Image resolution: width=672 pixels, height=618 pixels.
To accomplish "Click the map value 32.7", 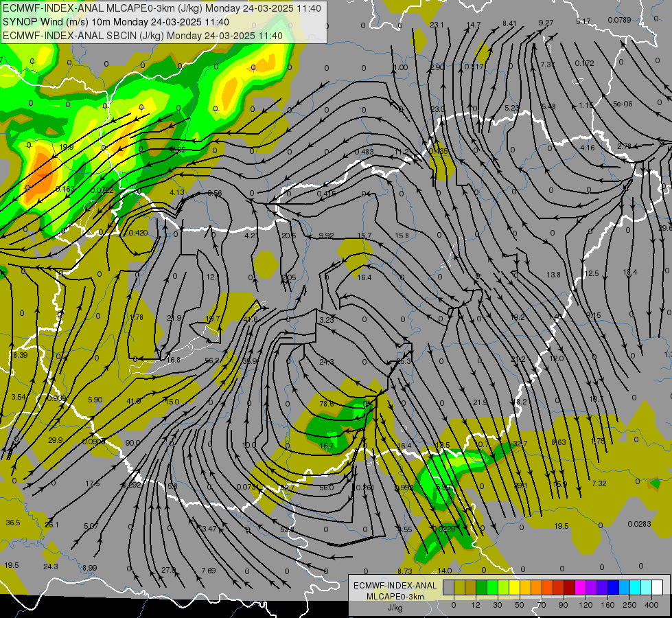I will click(520, 444).
